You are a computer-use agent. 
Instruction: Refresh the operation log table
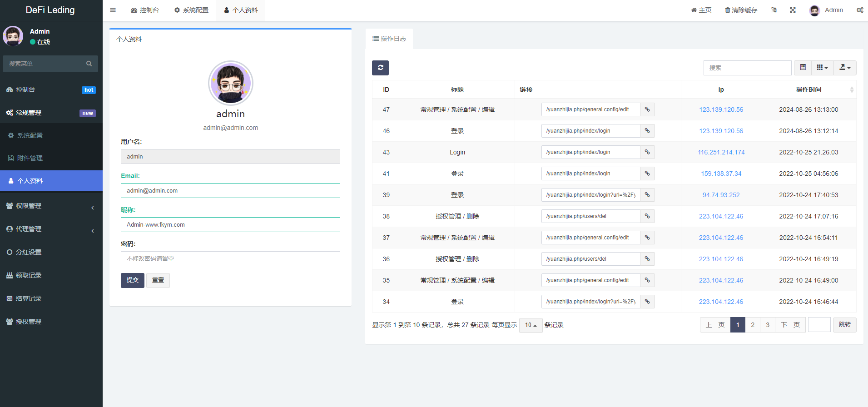[380, 68]
